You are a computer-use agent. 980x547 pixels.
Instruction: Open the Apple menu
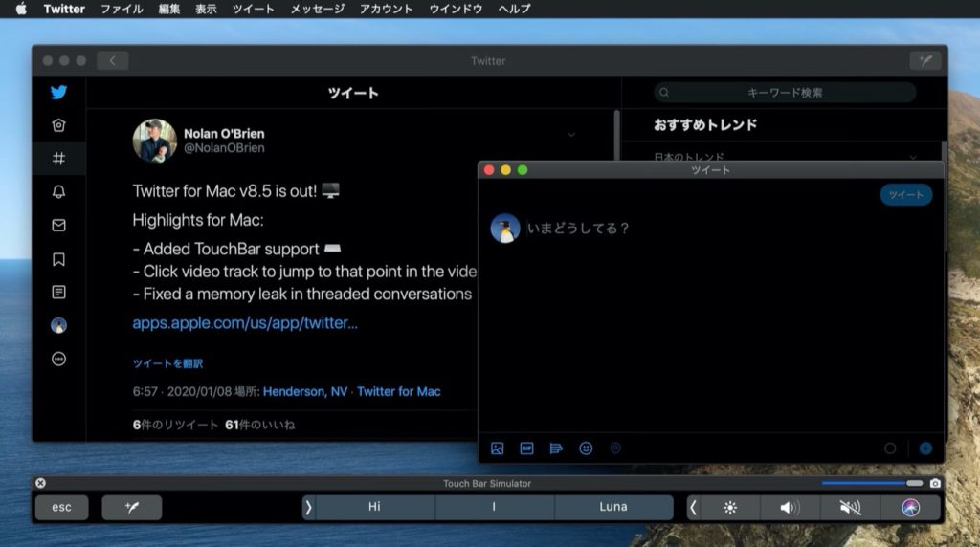tap(21, 9)
